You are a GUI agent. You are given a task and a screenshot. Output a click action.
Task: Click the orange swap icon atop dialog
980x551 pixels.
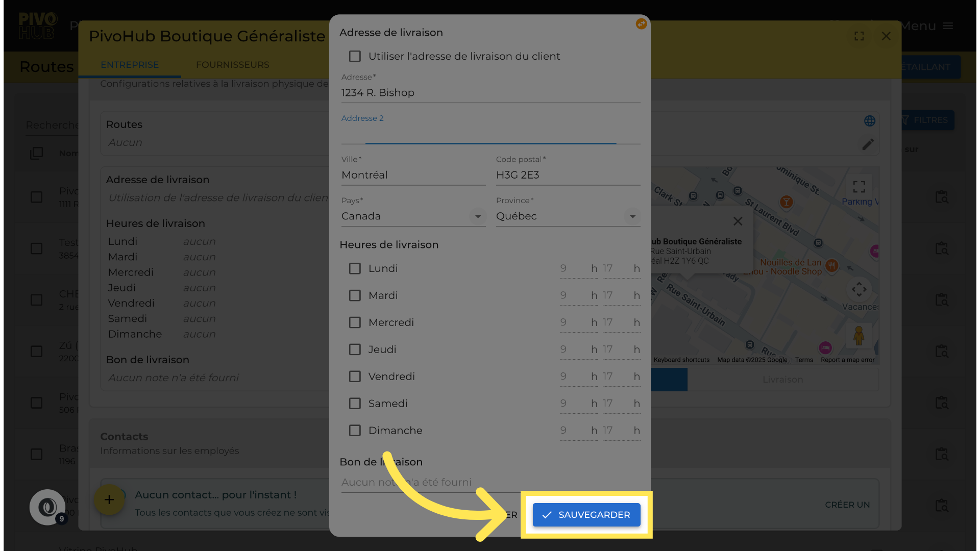point(641,24)
